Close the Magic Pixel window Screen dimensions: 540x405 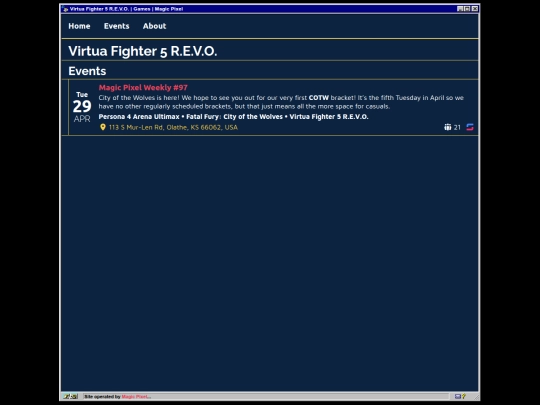coord(475,9)
